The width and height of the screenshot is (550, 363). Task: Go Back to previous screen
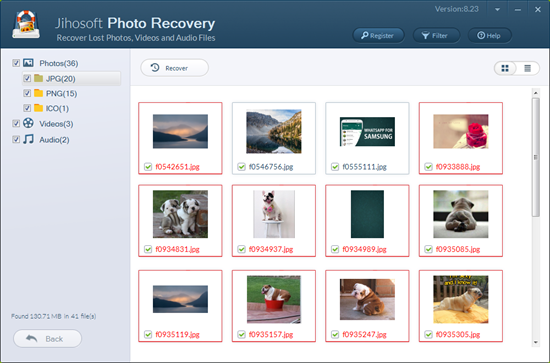[x=47, y=338]
